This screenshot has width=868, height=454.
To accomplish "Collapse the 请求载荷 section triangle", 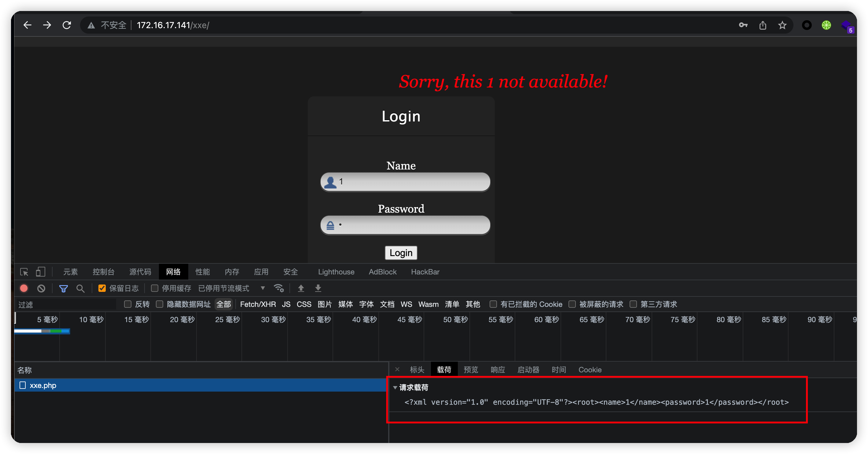I will coord(395,388).
